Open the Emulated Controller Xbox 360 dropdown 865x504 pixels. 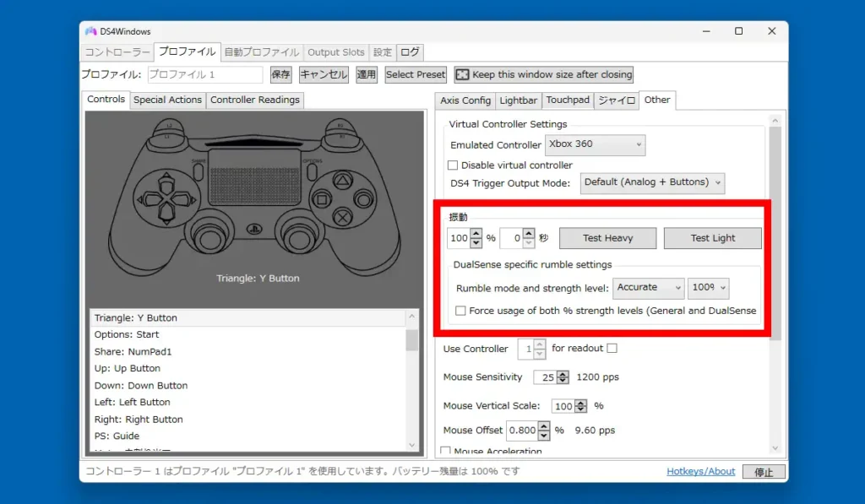[595, 144]
